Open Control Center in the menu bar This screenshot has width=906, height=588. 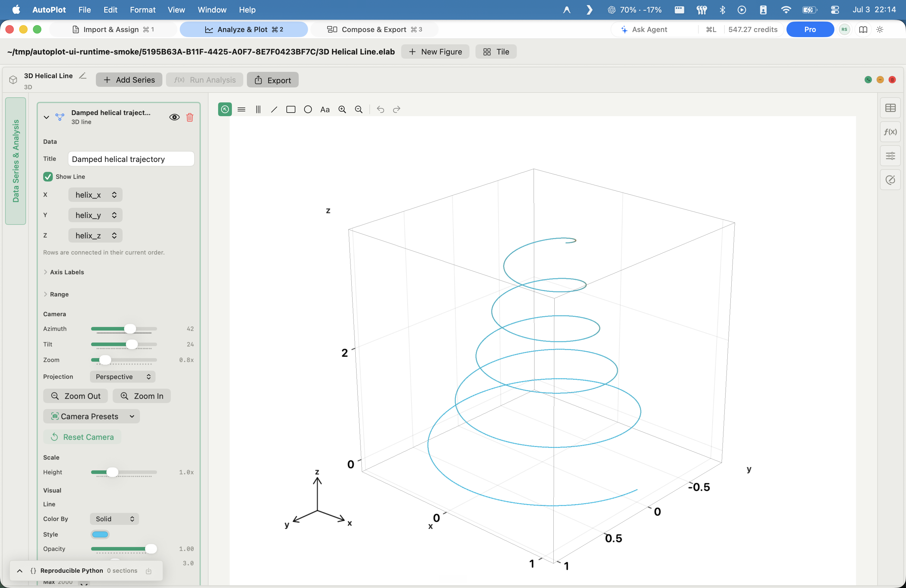pos(835,10)
